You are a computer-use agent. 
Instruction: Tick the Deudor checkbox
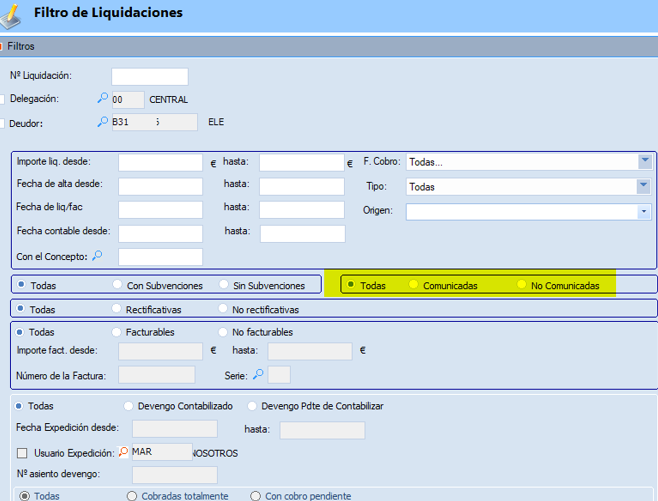point(3,123)
